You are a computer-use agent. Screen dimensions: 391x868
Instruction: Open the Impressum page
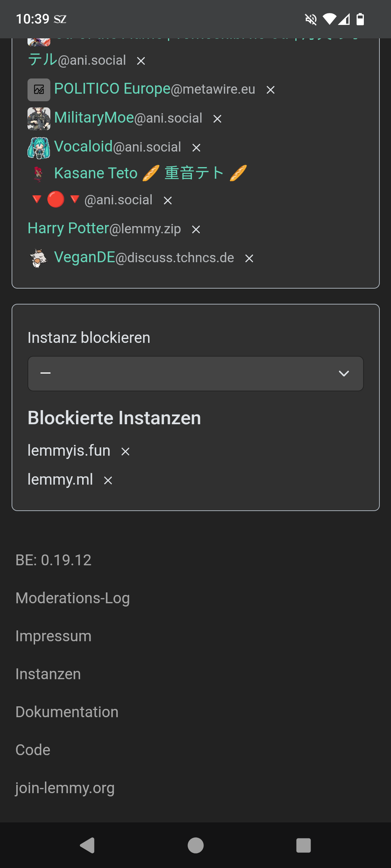coord(54,636)
